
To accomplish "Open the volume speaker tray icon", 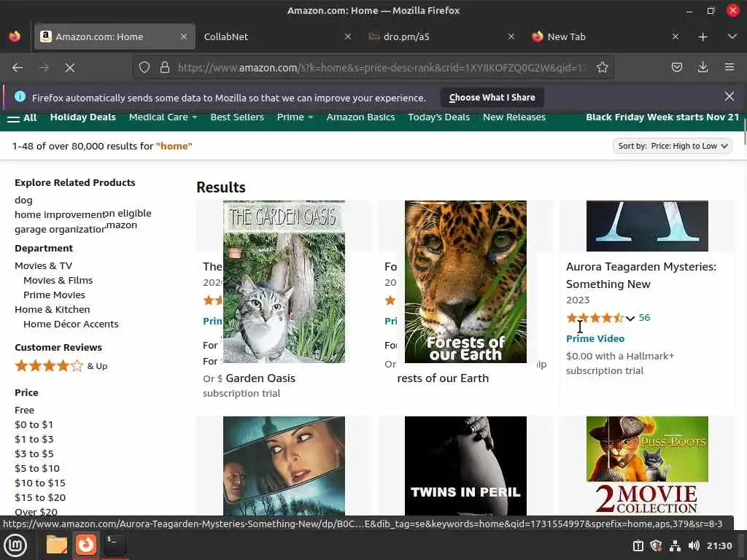I will coord(694,545).
